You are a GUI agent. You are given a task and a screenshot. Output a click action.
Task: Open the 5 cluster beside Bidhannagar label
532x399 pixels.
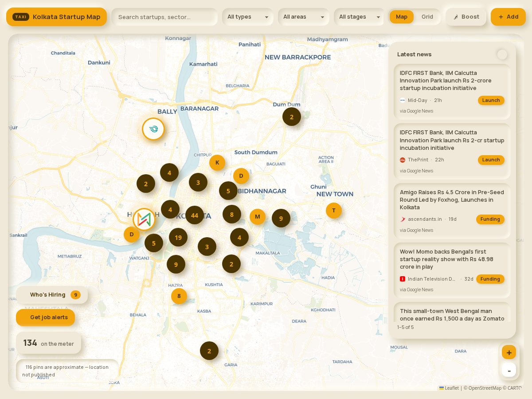tap(228, 191)
